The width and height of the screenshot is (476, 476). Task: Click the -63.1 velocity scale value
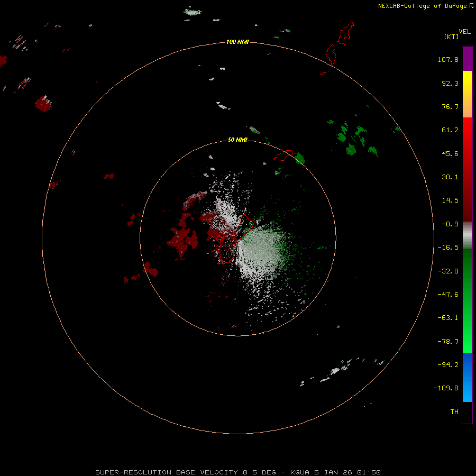pos(448,318)
